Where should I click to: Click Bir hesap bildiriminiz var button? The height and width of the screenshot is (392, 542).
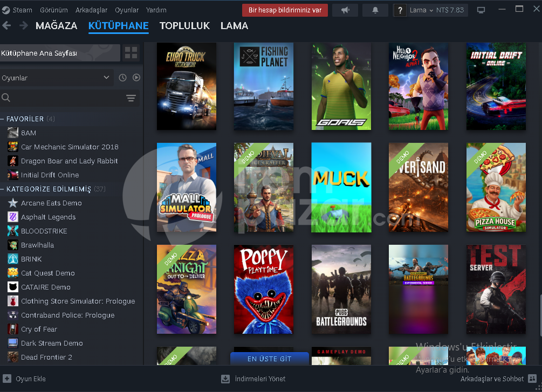click(x=285, y=10)
